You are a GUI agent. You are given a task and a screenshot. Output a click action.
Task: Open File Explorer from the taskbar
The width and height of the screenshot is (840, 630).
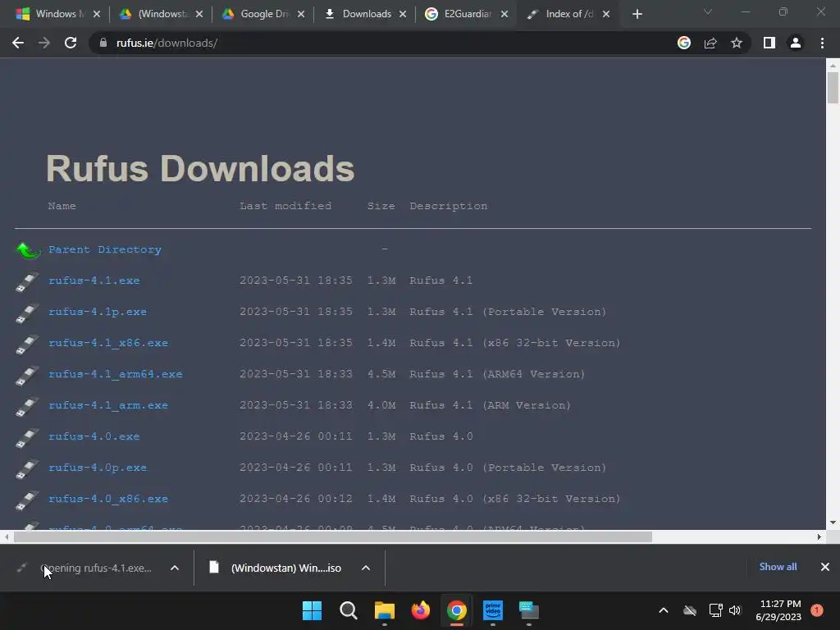384,610
